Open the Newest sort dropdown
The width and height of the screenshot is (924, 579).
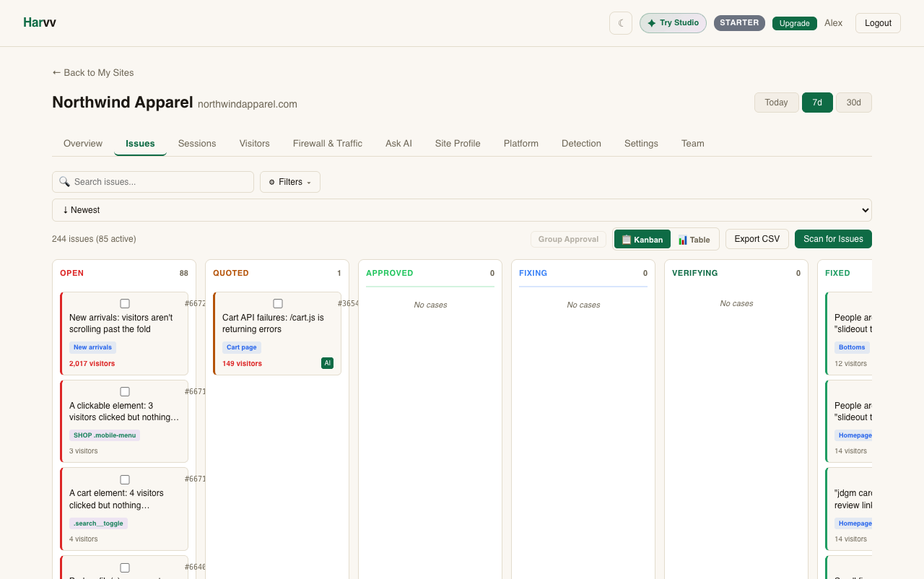pos(462,210)
